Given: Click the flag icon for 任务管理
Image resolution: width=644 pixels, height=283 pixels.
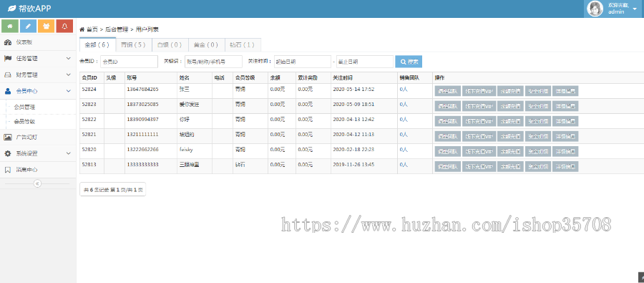Looking at the screenshot, I should tap(7, 59).
